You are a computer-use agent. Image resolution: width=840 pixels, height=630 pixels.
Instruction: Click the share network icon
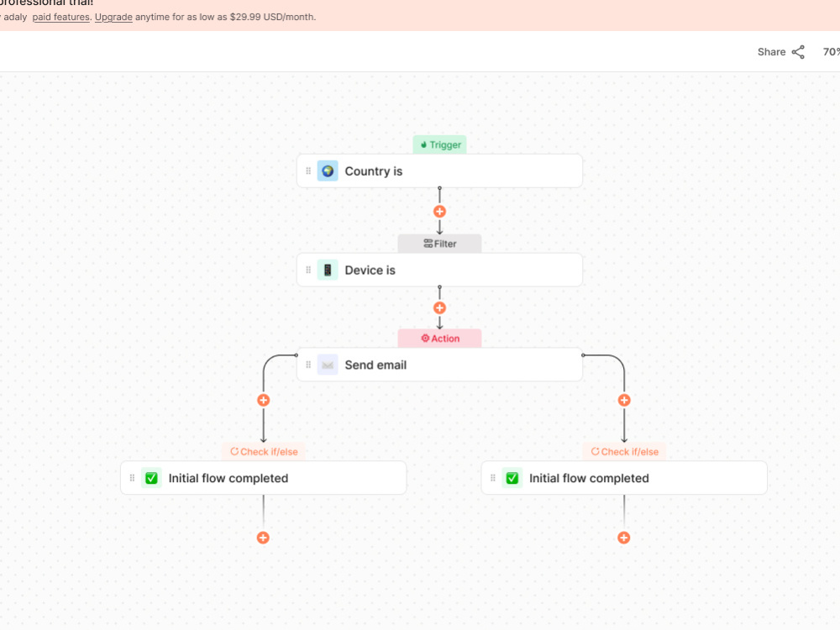click(798, 52)
